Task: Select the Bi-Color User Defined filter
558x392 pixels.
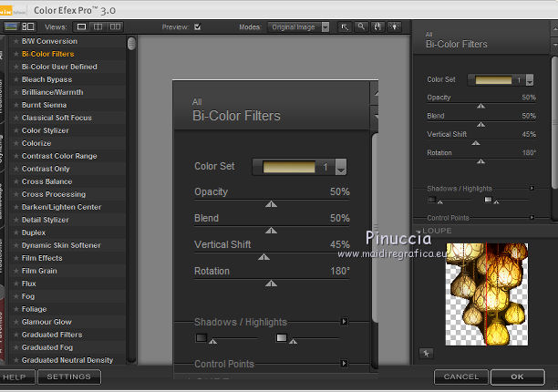Action: coord(59,67)
